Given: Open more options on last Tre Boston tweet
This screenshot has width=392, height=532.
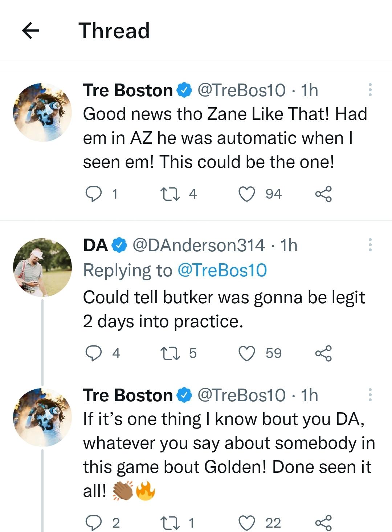Looking at the screenshot, I should coord(370,395).
